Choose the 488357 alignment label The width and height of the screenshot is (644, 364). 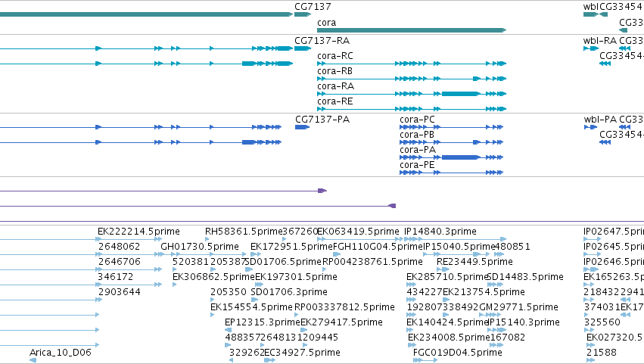[x=242, y=338]
